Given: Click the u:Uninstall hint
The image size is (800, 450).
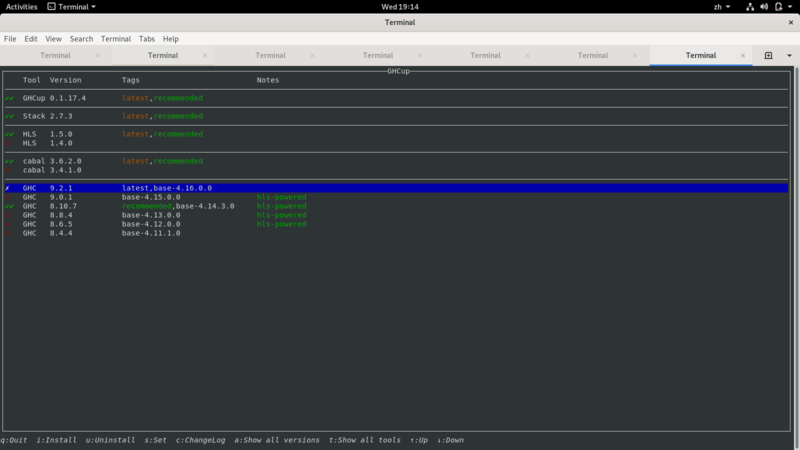Looking at the screenshot, I should pyautogui.click(x=110, y=440).
